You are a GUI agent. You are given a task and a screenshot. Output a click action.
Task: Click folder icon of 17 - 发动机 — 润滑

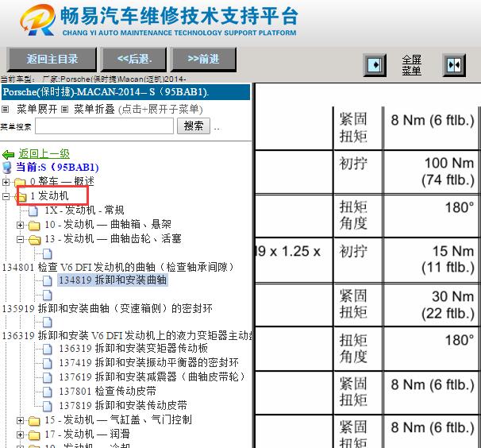pos(34,434)
